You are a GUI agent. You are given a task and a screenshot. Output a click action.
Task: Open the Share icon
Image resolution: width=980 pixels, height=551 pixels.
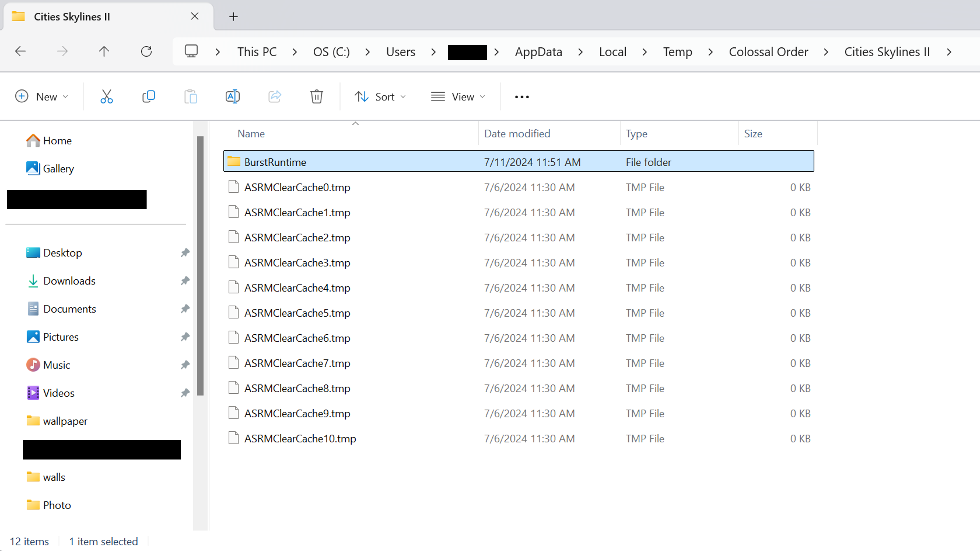(275, 96)
